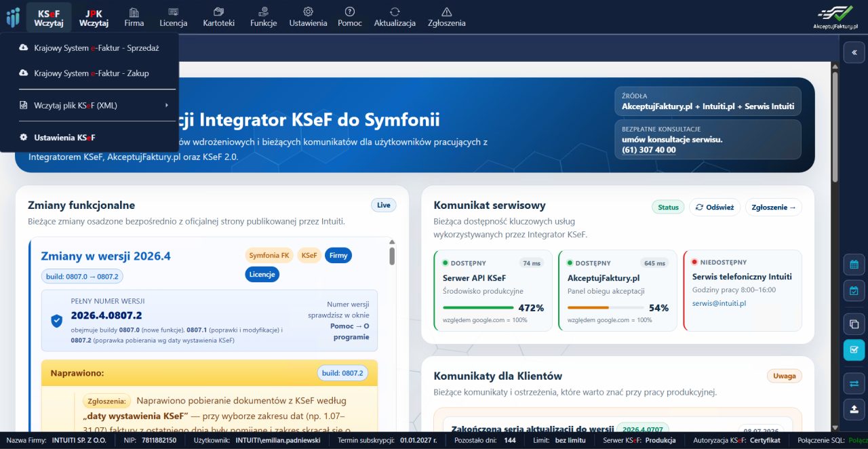The image size is (868, 449).
Task: Click the ŹRÓDŁA box in the banner
Action: [708, 101]
